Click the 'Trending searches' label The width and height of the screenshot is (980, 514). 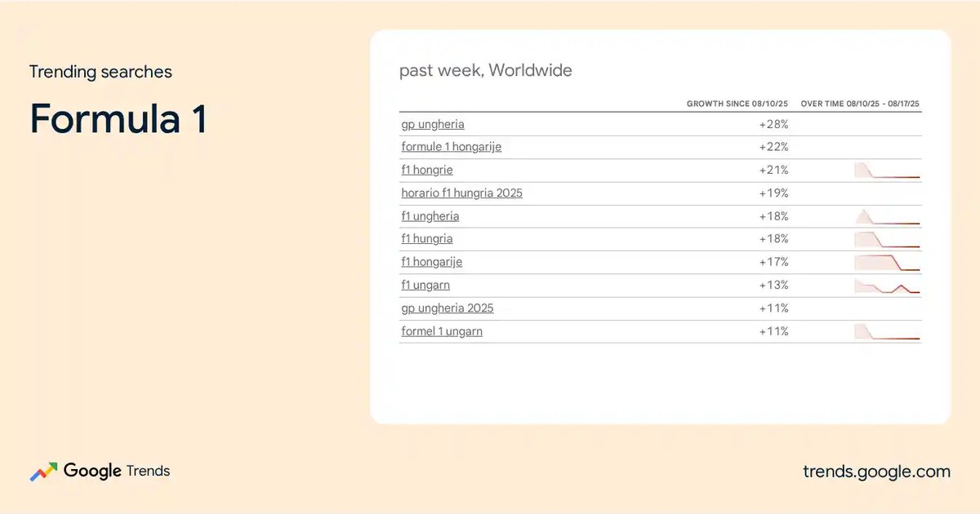[100, 72]
